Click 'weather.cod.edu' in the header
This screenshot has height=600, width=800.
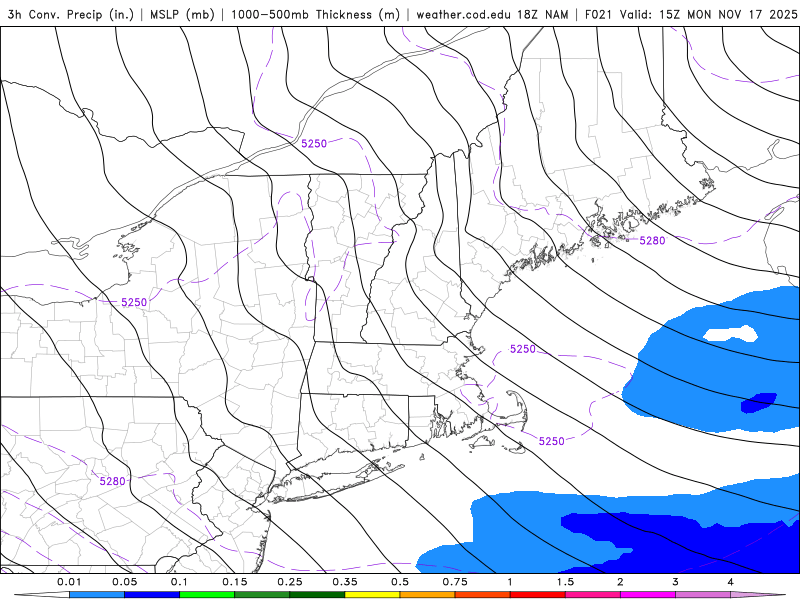coord(464,14)
